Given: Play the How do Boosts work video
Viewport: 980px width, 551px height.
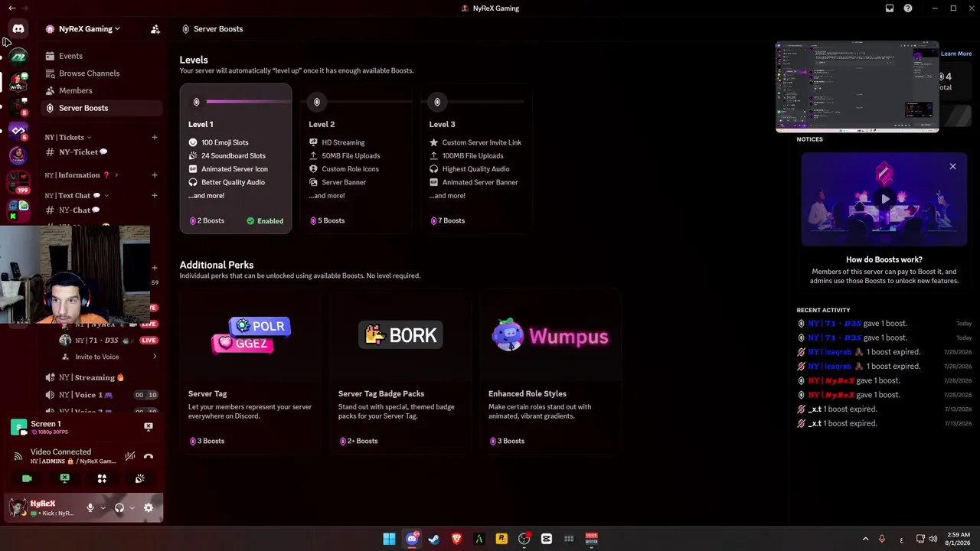Looking at the screenshot, I should tap(885, 199).
